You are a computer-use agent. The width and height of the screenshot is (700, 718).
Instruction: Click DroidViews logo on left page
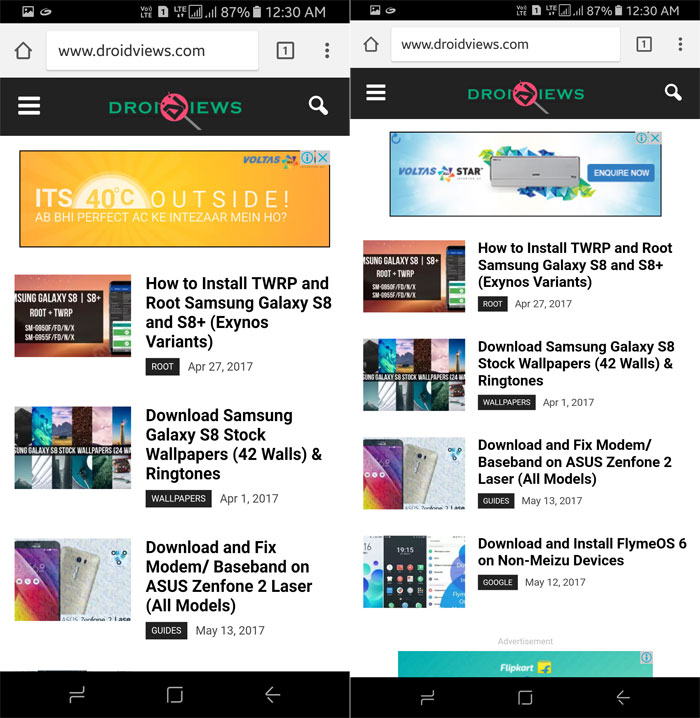[175, 109]
